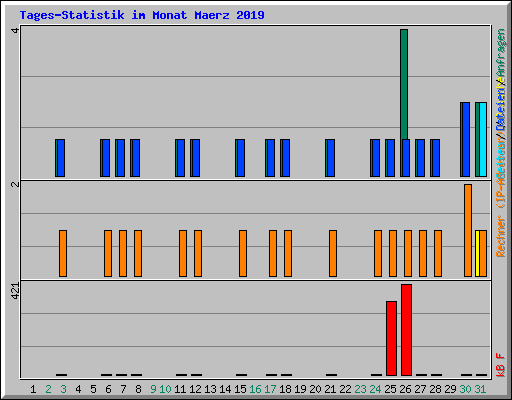Click the y-axis value "4" of the top panel
The height and width of the screenshot is (400, 512).
15,30
